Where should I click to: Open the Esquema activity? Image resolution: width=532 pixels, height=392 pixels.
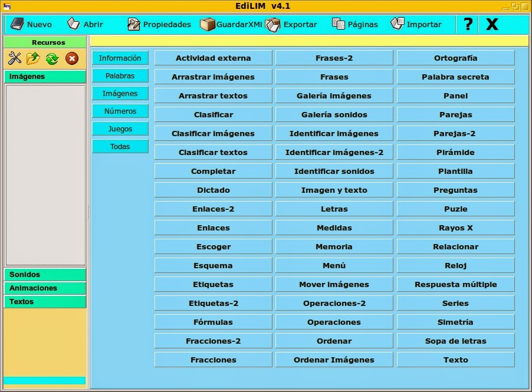tap(213, 265)
